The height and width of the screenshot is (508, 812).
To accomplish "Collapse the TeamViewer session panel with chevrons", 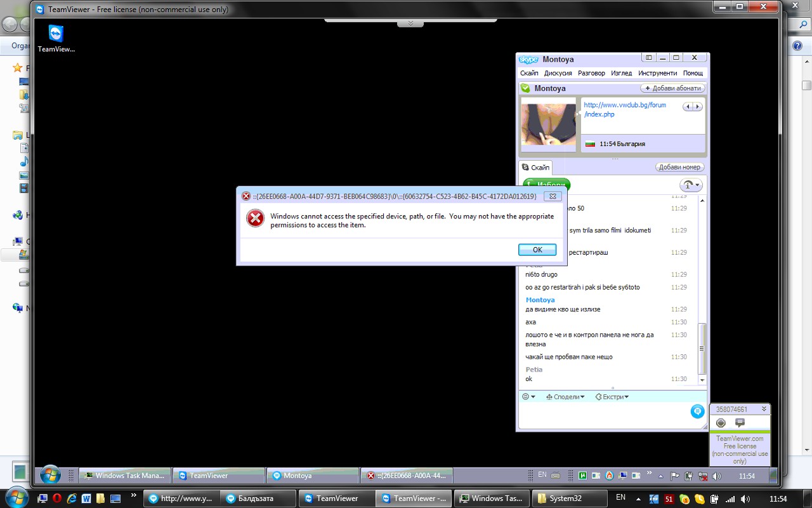I will (764, 410).
